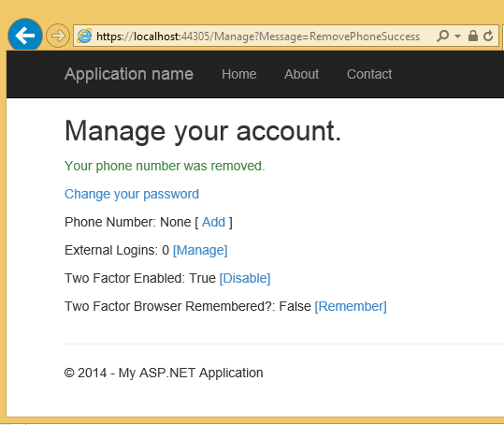The image size is (504, 425).
Task: Click the search magnifier icon in address bar
Action: point(443,36)
